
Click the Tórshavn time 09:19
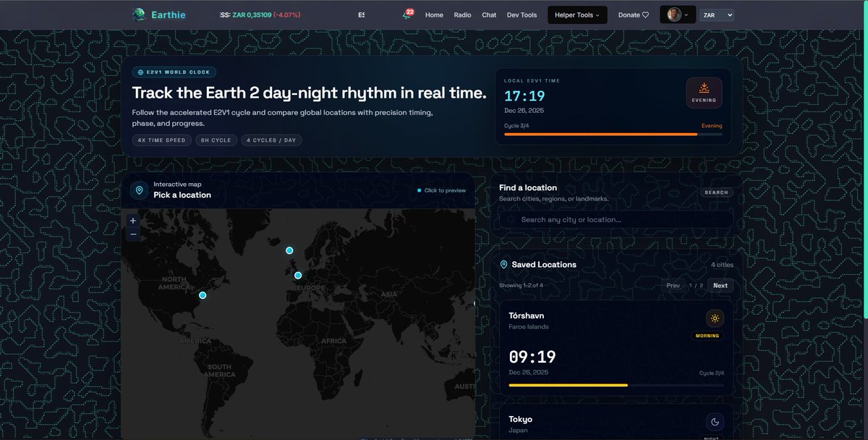tap(532, 357)
